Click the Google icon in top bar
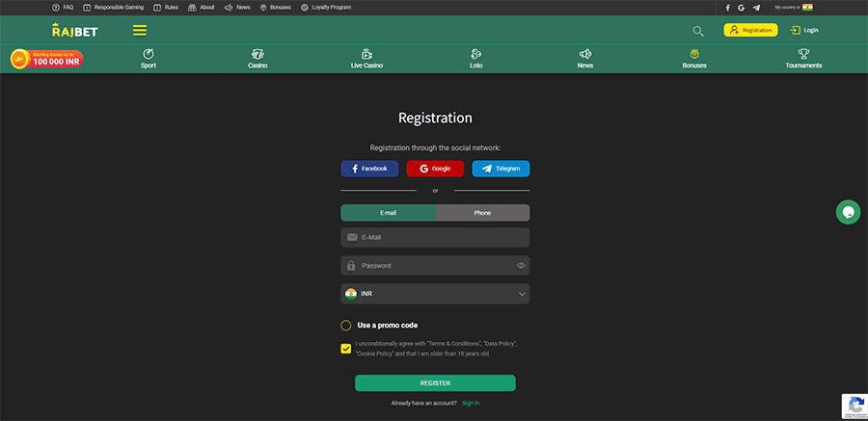The image size is (868, 421). click(742, 8)
